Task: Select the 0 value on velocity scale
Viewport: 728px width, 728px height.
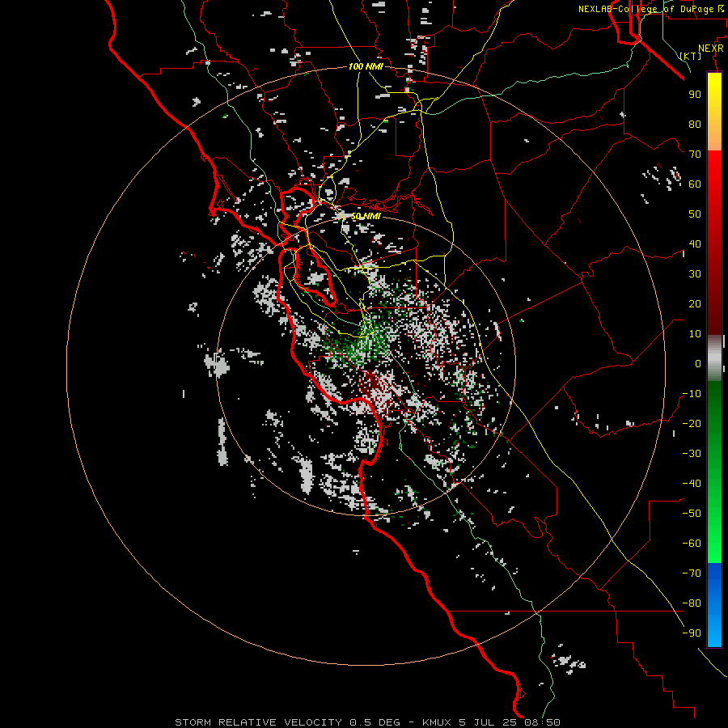Action: [698, 363]
